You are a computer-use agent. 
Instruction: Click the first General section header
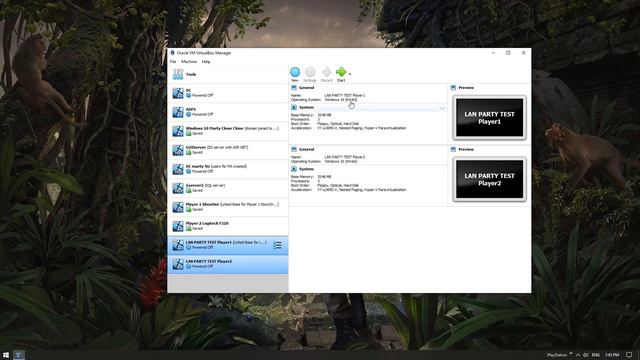coord(307,88)
